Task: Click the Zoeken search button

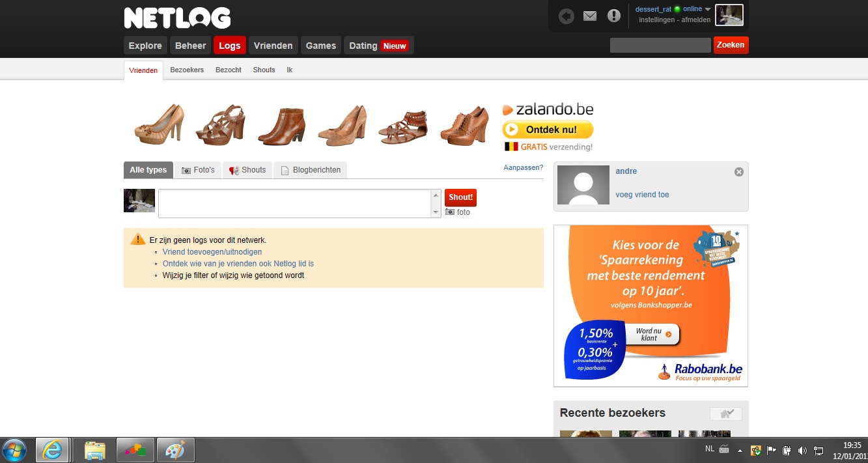Action: click(x=731, y=45)
